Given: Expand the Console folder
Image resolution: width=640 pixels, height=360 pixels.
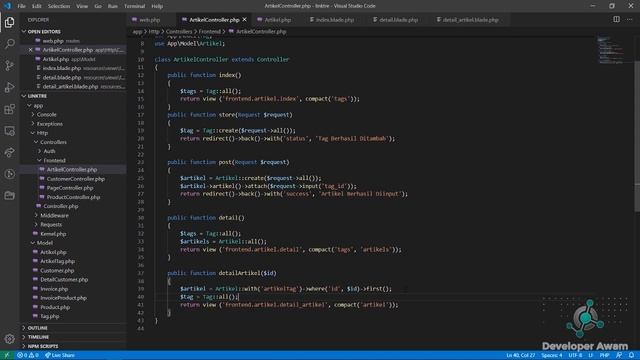Looking at the screenshot, I should [47, 115].
